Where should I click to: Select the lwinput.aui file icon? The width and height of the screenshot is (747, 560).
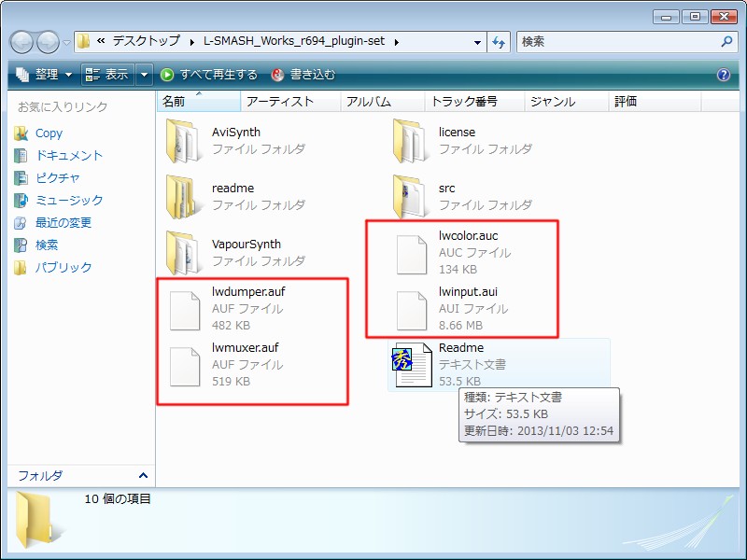(x=410, y=309)
